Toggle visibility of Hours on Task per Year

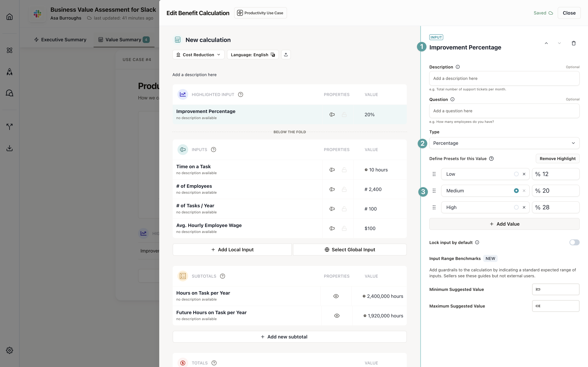pyautogui.click(x=336, y=296)
